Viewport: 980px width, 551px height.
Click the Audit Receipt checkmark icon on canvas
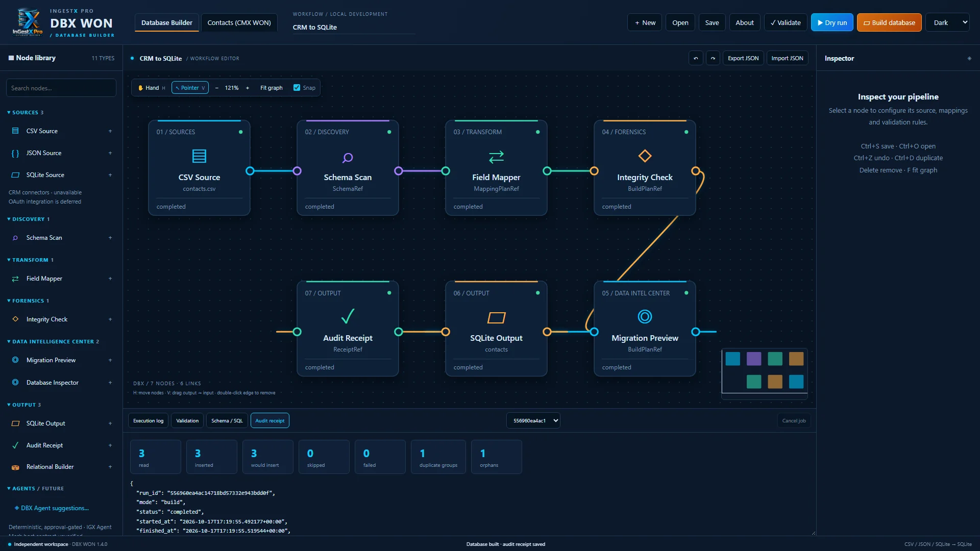coord(348,317)
